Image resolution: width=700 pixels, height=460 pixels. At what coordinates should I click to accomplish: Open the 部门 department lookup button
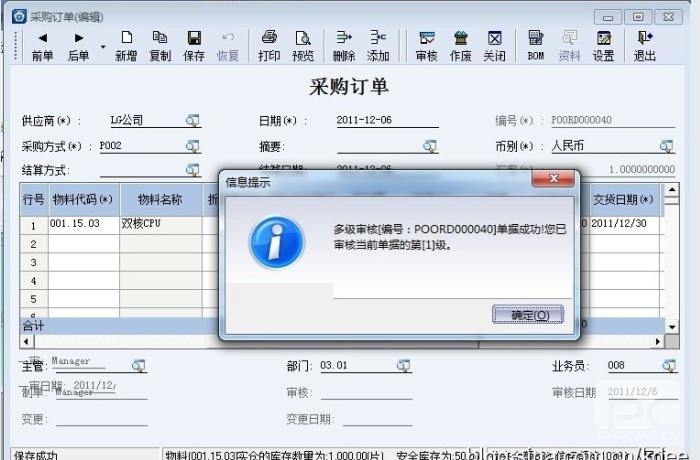pos(403,366)
